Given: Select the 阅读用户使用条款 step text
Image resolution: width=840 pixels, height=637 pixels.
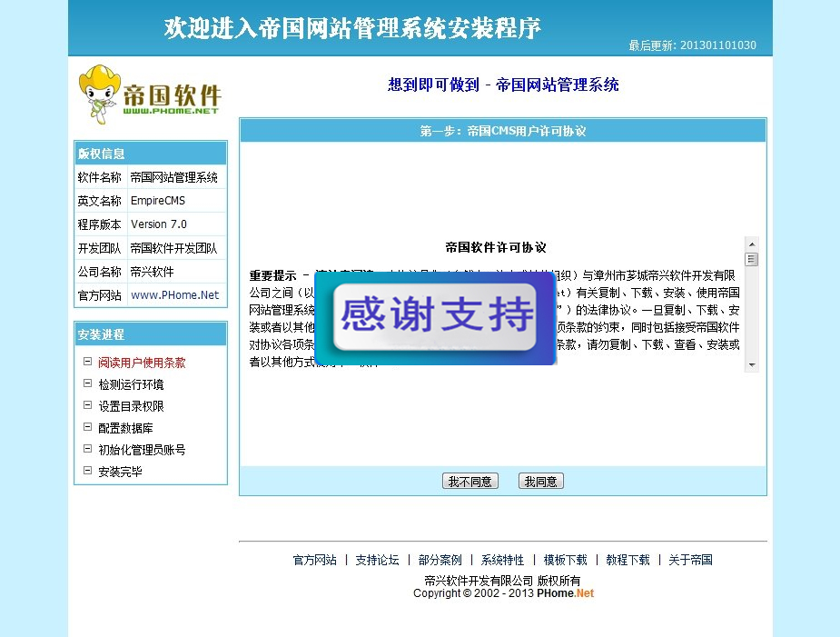Looking at the screenshot, I should pyautogui.click(x=142, y=363).
